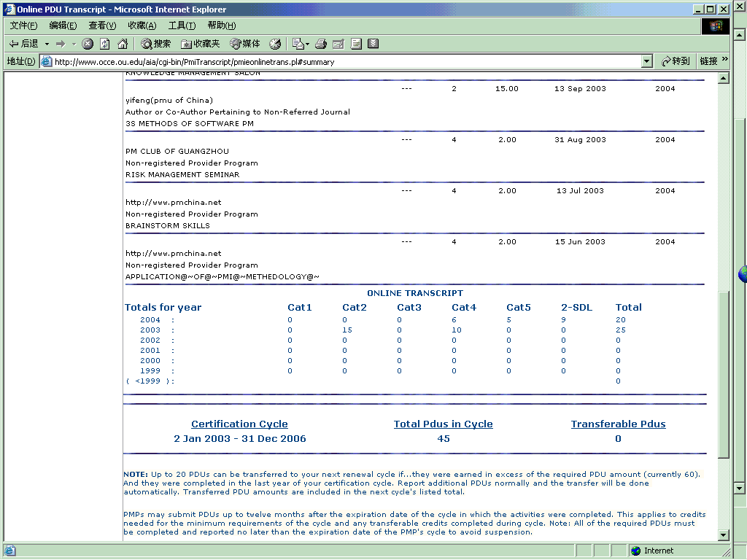
Task: Go to the Home page
Action: point(123,44)
